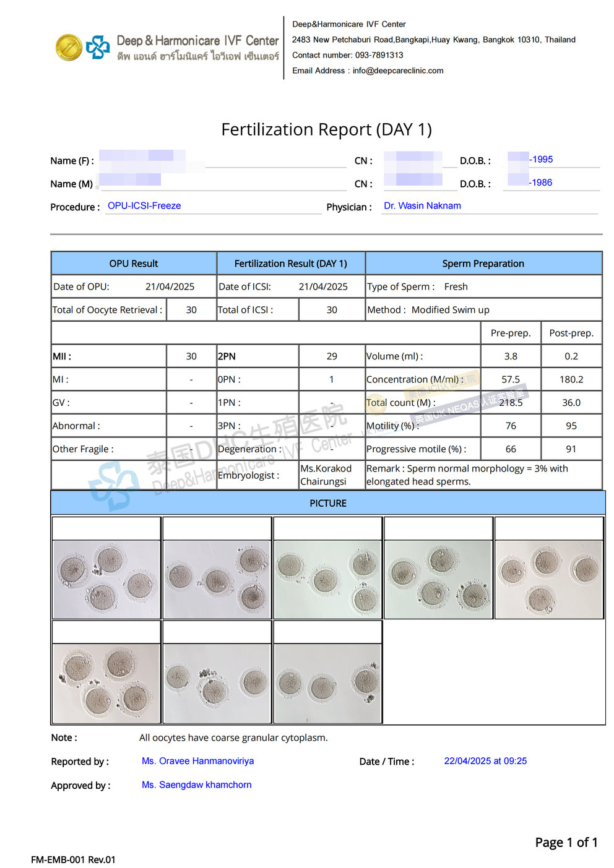This screenshot has height=868, width=614.
Task: Select the OPU Result column header
Action: (x=133, y=264)
